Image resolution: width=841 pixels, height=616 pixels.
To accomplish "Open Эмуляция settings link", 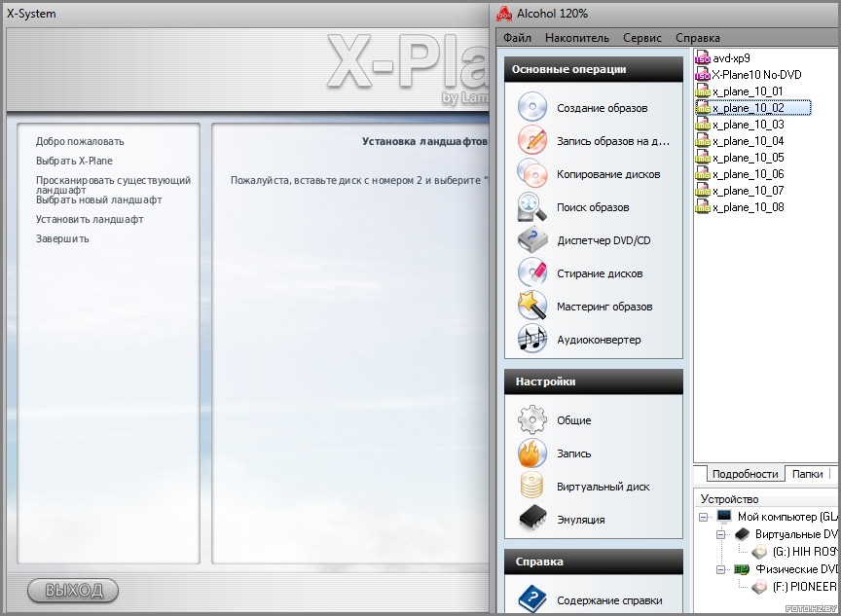I will click(581, 520).
